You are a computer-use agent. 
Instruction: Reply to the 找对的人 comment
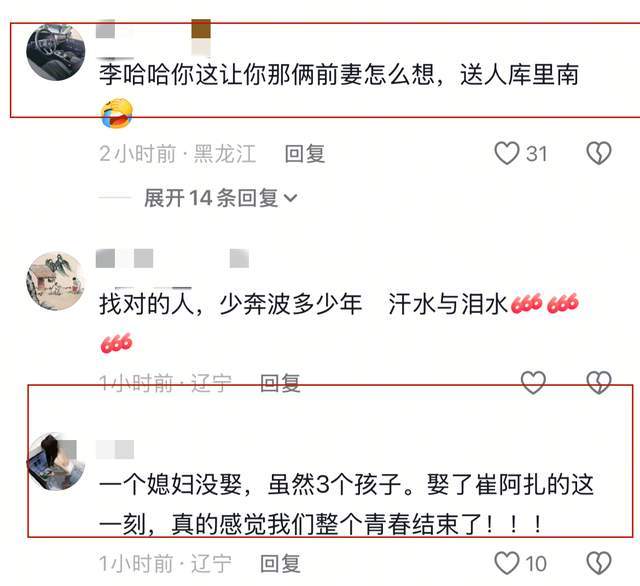[280, 383]
